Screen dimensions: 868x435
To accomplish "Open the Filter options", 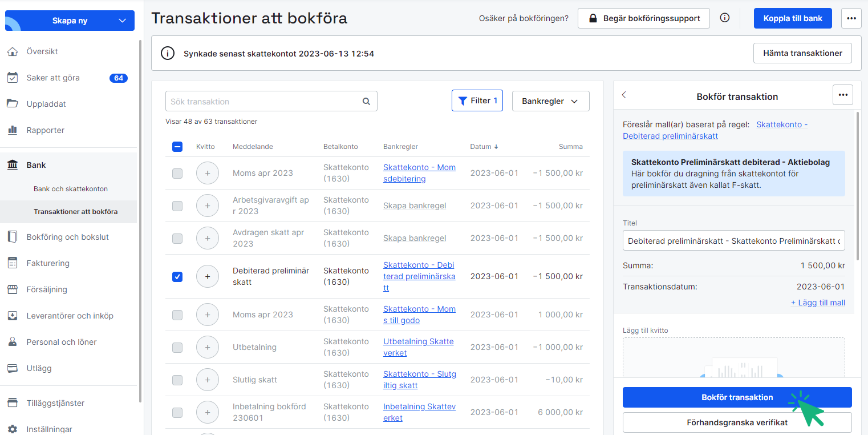I will [x=477, y=101].
